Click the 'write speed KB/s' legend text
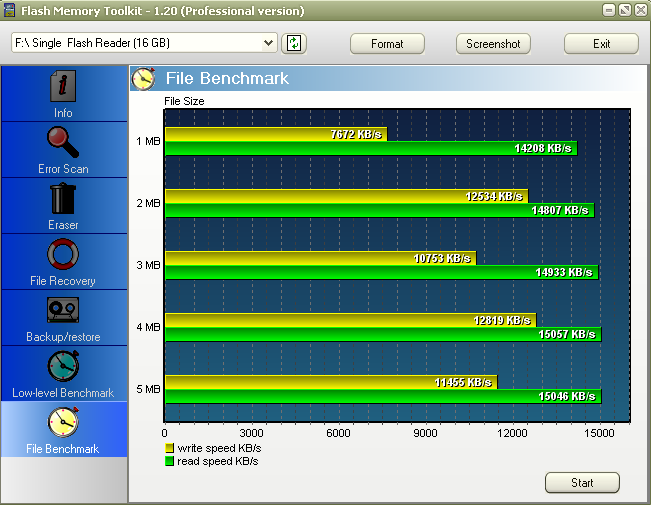651x505 pixels. coord(219,448)
